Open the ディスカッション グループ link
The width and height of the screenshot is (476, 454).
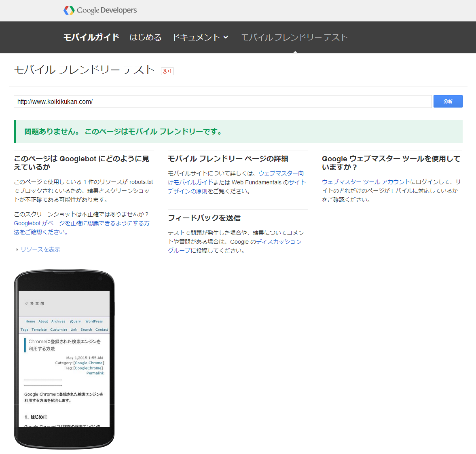(x=235, y=246)
